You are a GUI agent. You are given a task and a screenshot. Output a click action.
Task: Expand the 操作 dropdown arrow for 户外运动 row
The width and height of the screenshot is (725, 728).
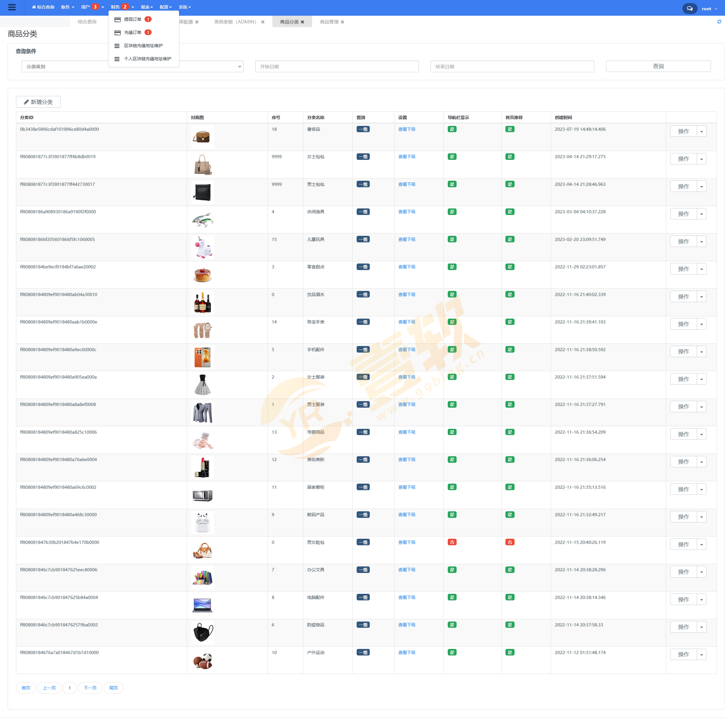pos(701,655)
